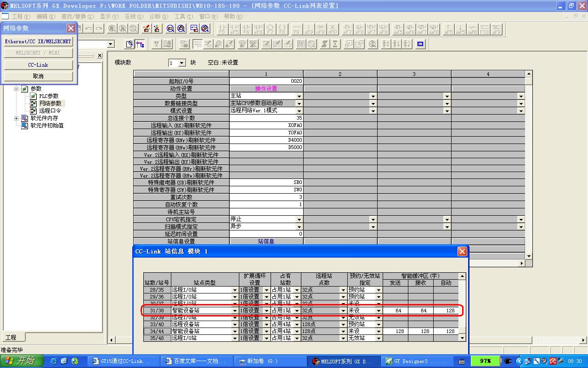Click the PLC参数 icon in project tree

coord(34,96)
